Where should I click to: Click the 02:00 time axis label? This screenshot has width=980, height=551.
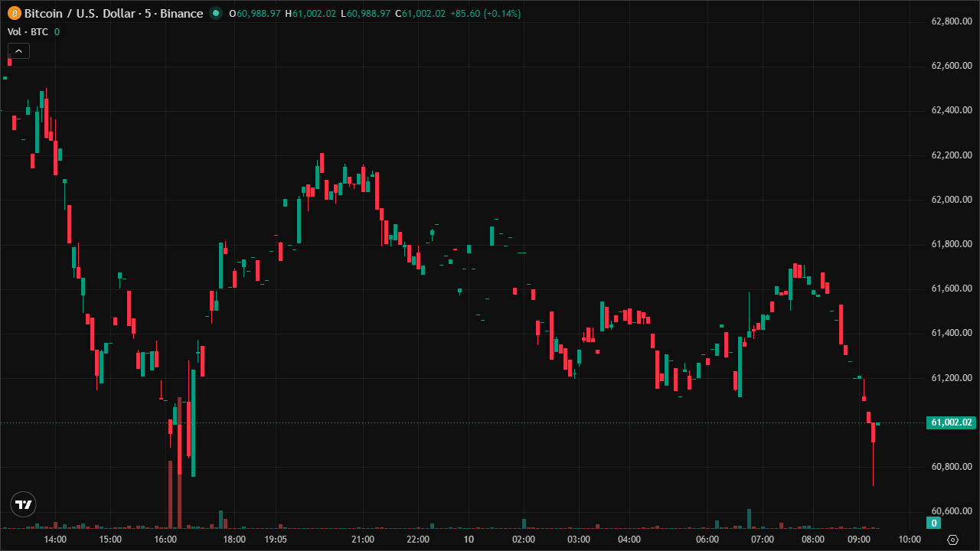click(524, 540)
